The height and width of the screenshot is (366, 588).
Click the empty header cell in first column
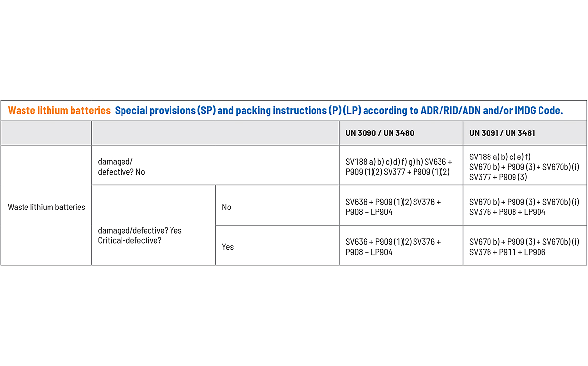47,133
